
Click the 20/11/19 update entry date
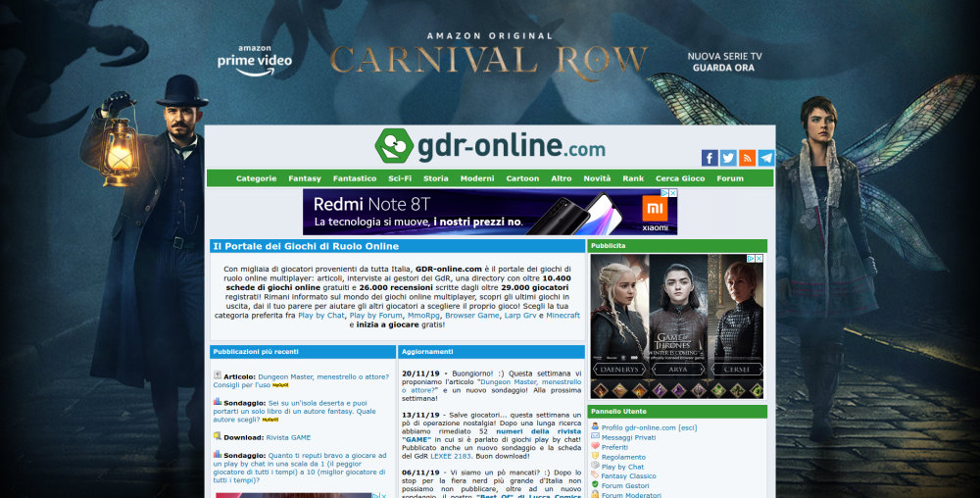pos(420,373)
